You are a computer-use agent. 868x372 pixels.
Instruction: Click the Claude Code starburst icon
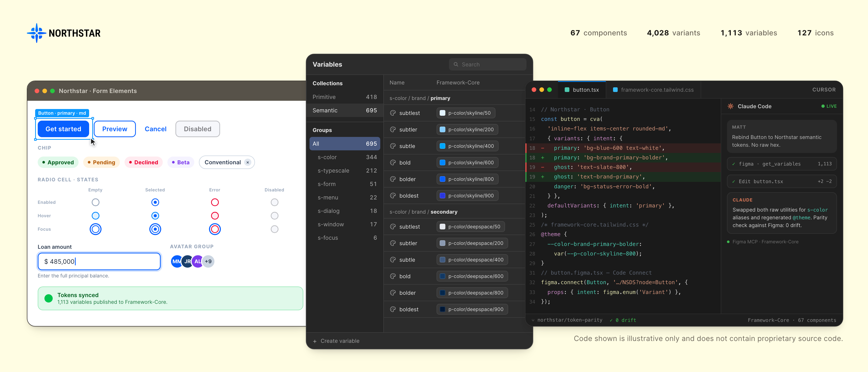click(x=730, y=106)
